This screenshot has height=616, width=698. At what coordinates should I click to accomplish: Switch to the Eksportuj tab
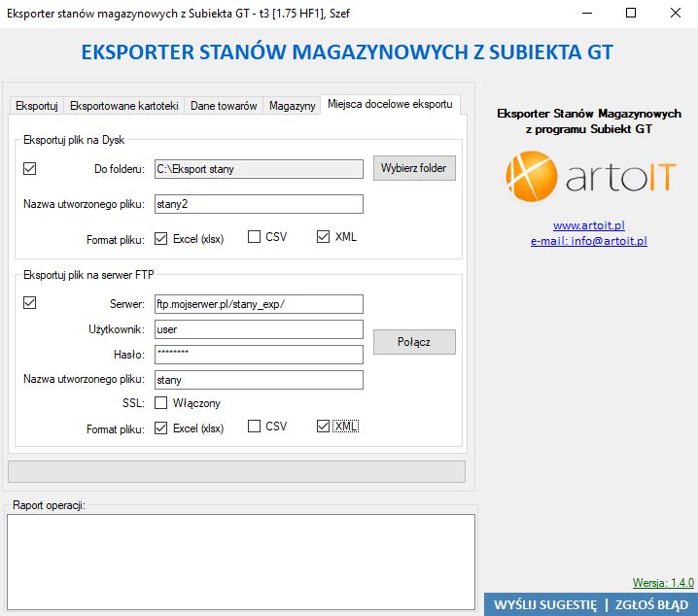pos(37,106)
